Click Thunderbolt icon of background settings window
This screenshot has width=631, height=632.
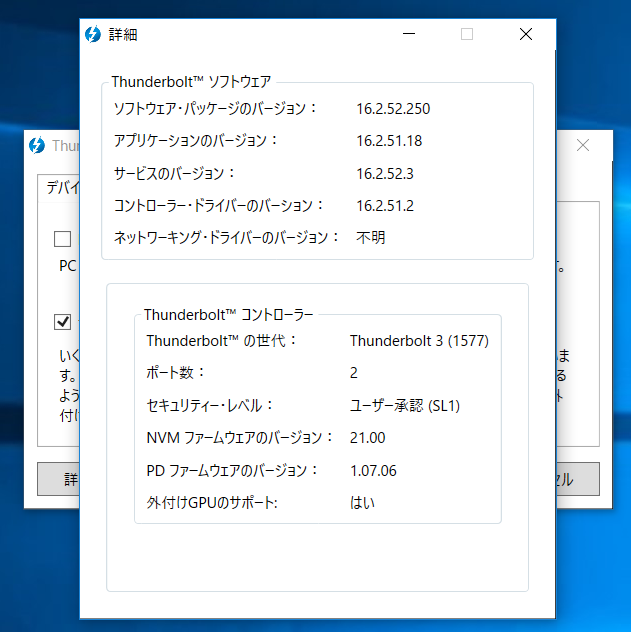[x=37, y=146]
